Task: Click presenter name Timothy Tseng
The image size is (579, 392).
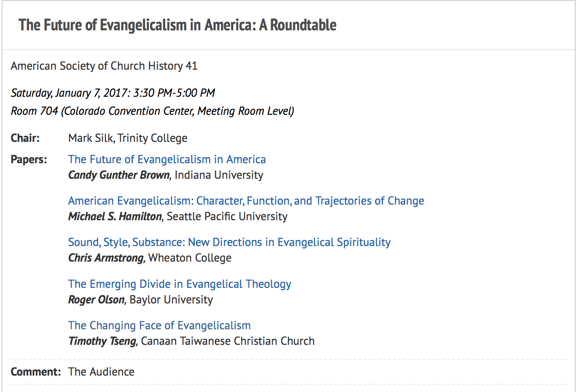Action: pos(102,341)
